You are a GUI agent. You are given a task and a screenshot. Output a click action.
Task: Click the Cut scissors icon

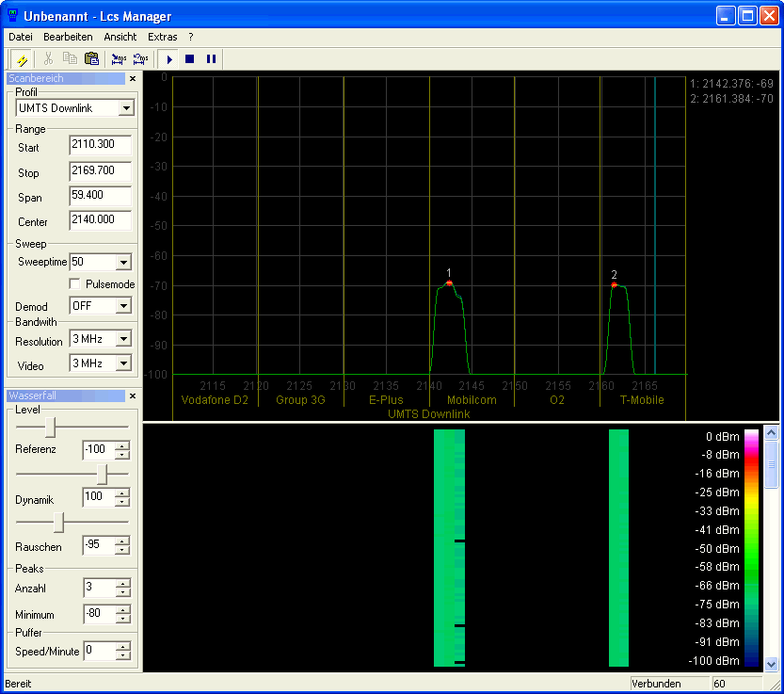[49, 59]
